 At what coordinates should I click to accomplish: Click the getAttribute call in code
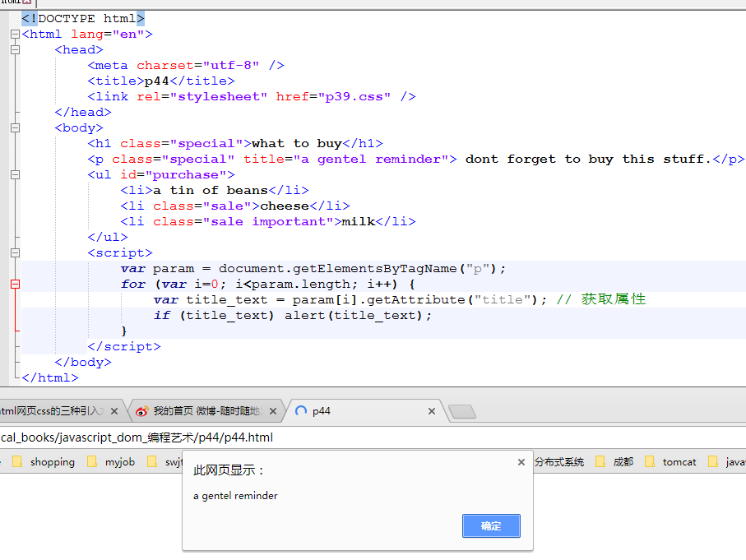[419, 300]
